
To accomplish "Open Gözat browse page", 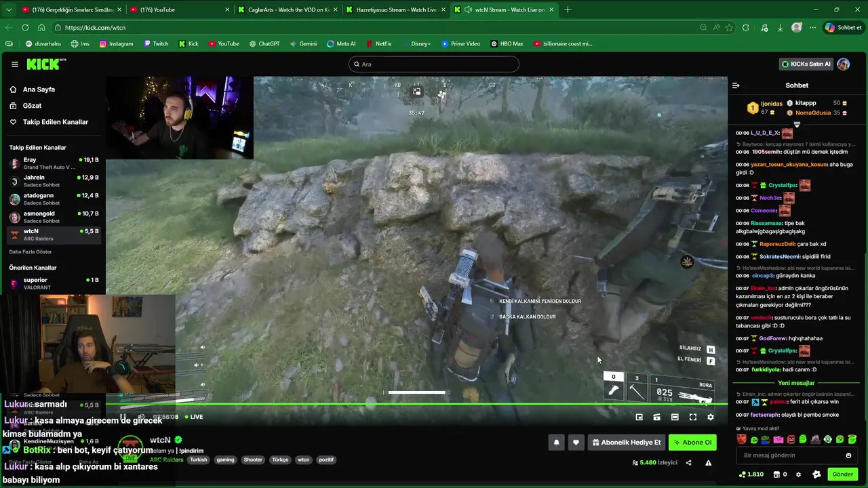I will tap(32, 106).
